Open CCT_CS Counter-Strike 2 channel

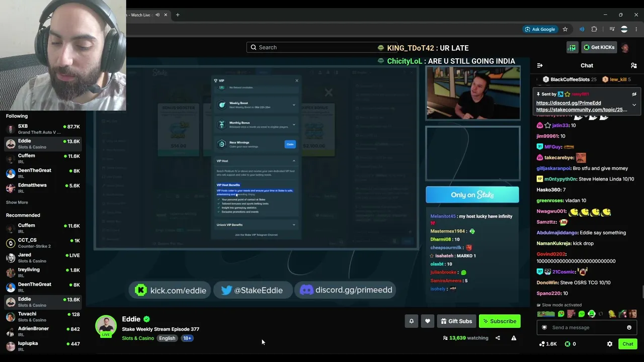point(43,243)
